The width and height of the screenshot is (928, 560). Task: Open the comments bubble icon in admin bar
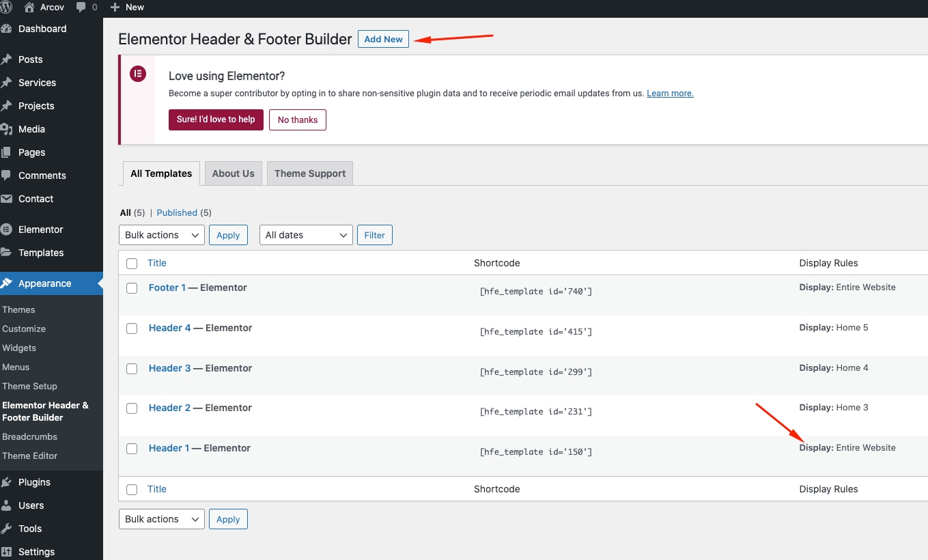(x=81, y=7)
